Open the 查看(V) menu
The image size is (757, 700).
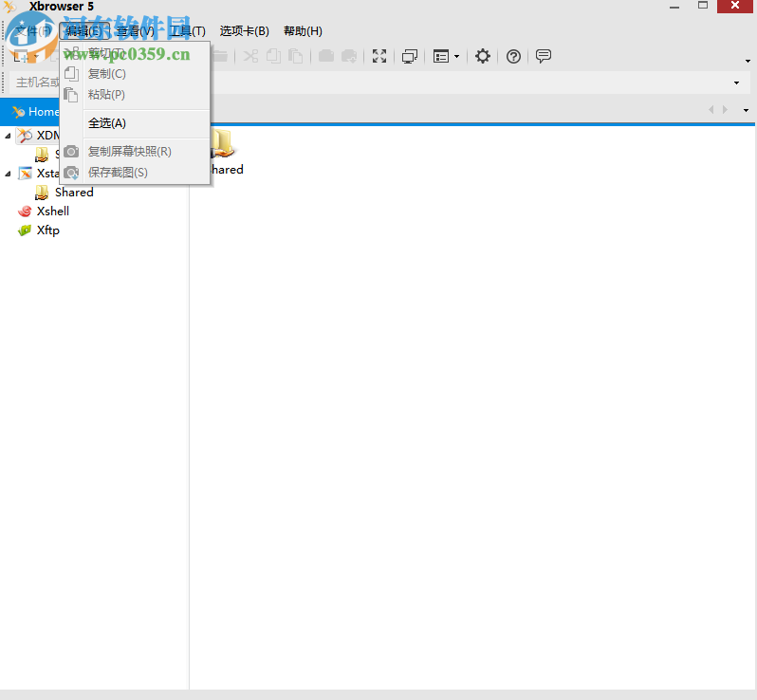pos(136,31)
